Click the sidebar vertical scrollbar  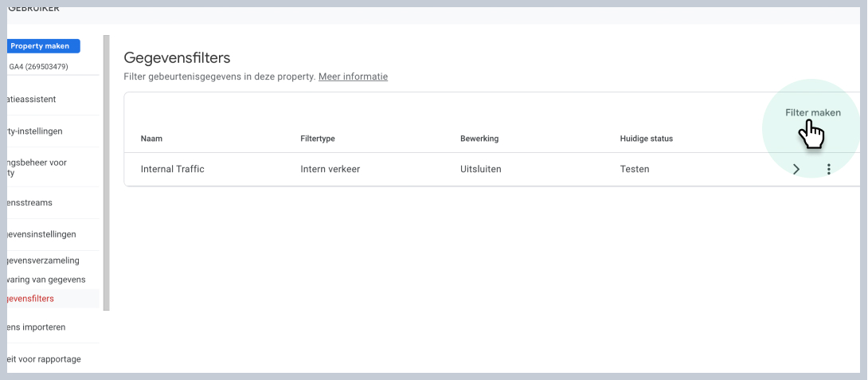coord(106,173)
